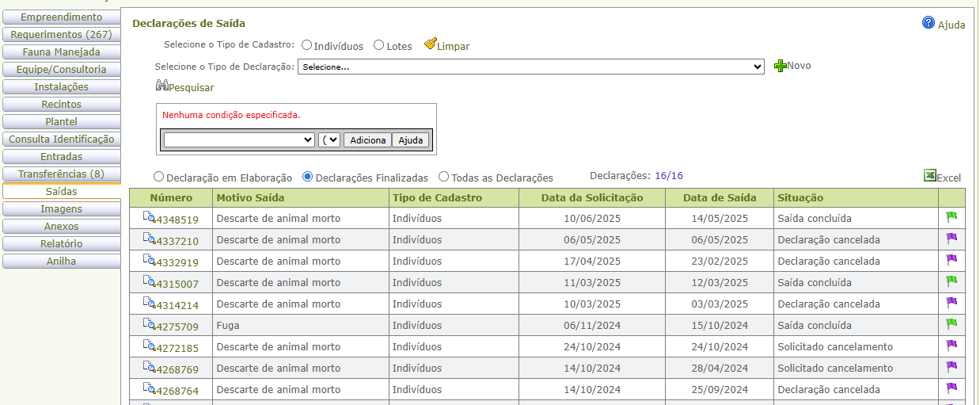Select the Indivíduos radio button
This screenshot has width=980, height=405.
pos(306,46)
